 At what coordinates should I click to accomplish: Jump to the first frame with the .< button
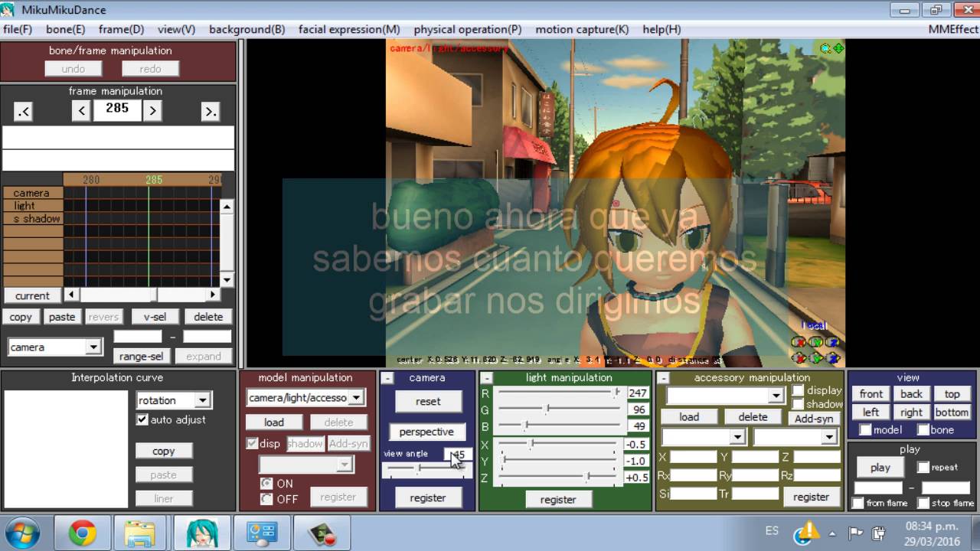[23, 112]
